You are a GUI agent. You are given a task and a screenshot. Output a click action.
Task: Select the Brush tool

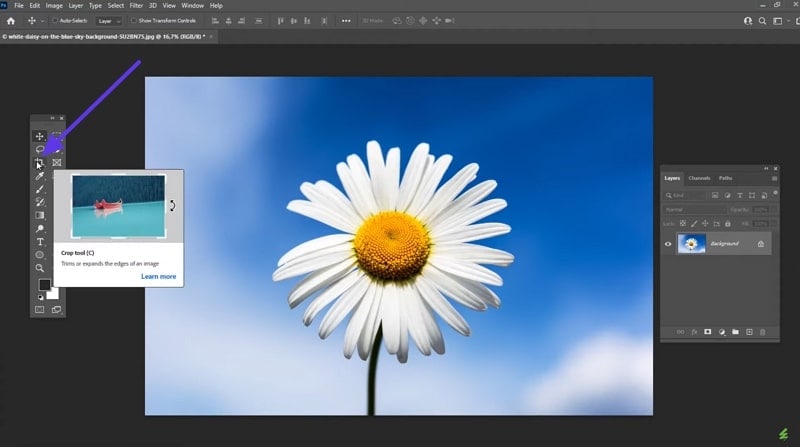[39, 189]
